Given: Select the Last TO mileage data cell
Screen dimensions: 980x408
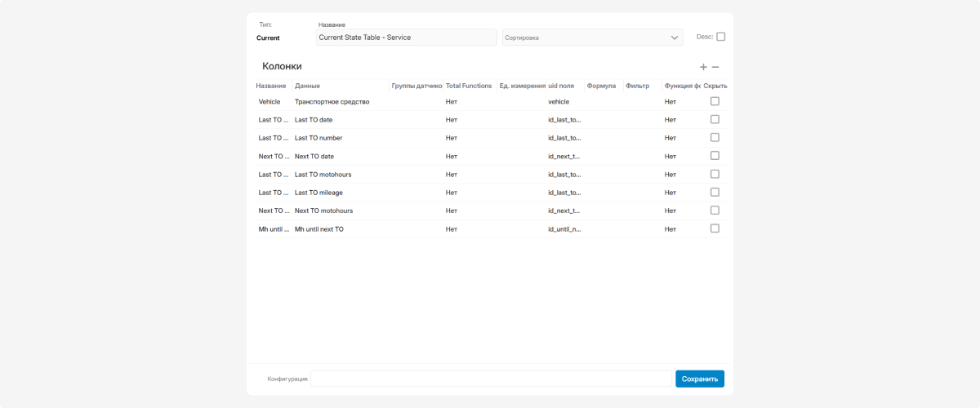Looking at the screenshot, I should (x=318, y=193).
